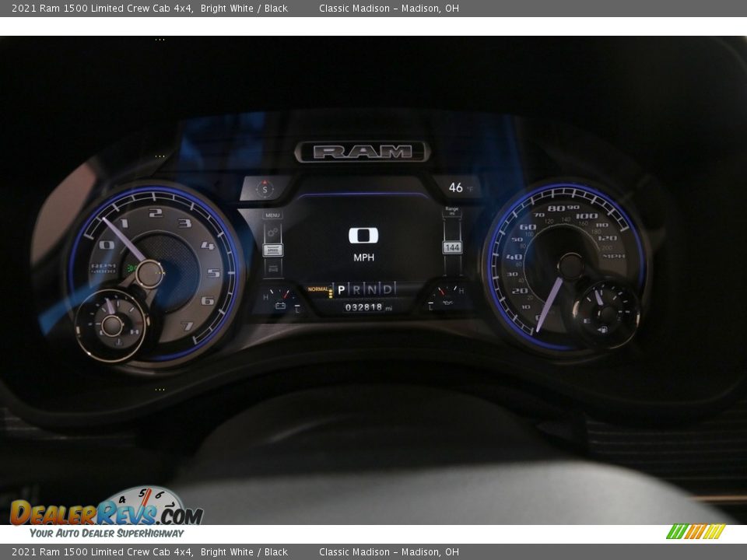Image resolution: width=747 pixels, height=560 pixels.
Task: Open the MENU item on the cluster display
Action: pyautogui.click(x=272, y=215)
